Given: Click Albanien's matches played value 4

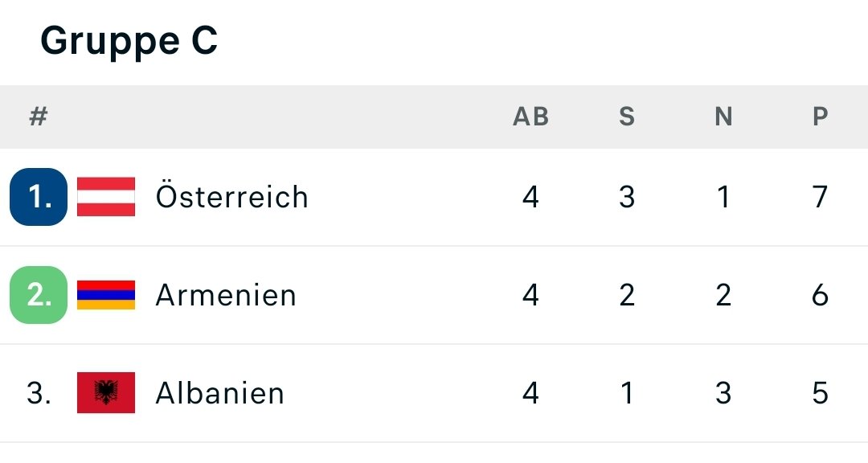Looking at the screenshot, I should click(x=531, y=393).
